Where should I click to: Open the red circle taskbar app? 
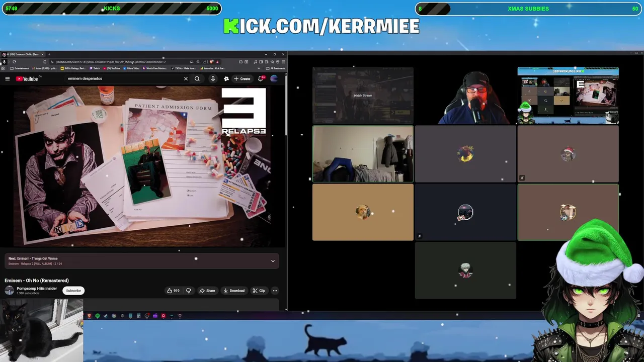point(163,316)
